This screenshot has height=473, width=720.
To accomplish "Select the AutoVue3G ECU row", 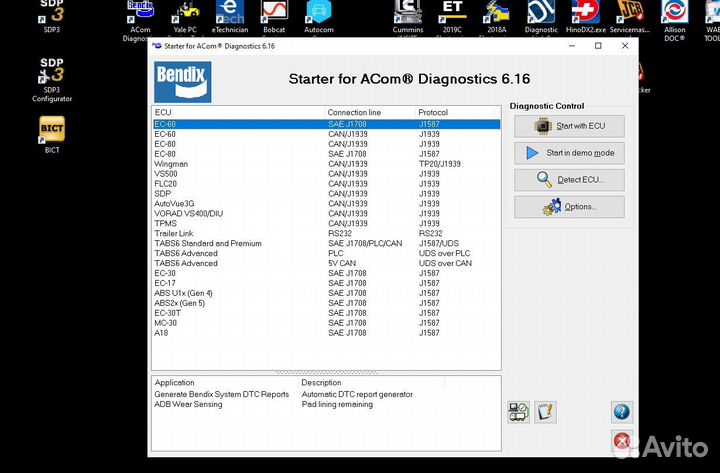I will coord(174,204).
